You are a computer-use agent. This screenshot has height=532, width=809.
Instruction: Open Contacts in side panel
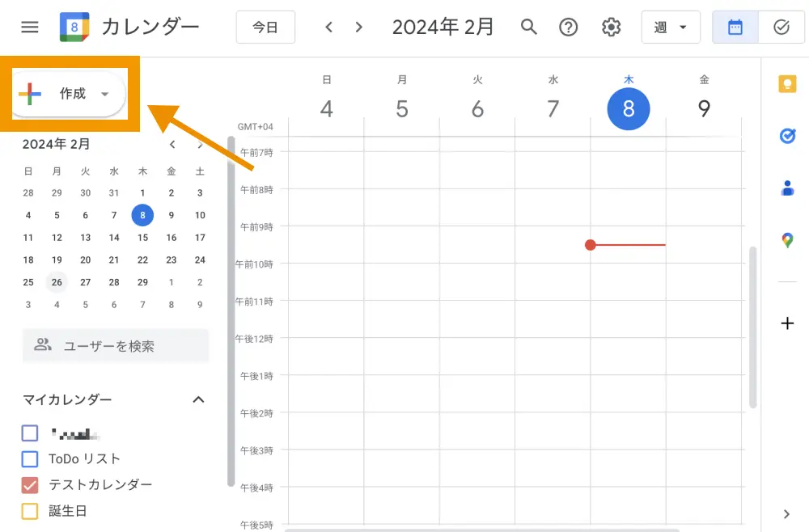click(787, 188)
